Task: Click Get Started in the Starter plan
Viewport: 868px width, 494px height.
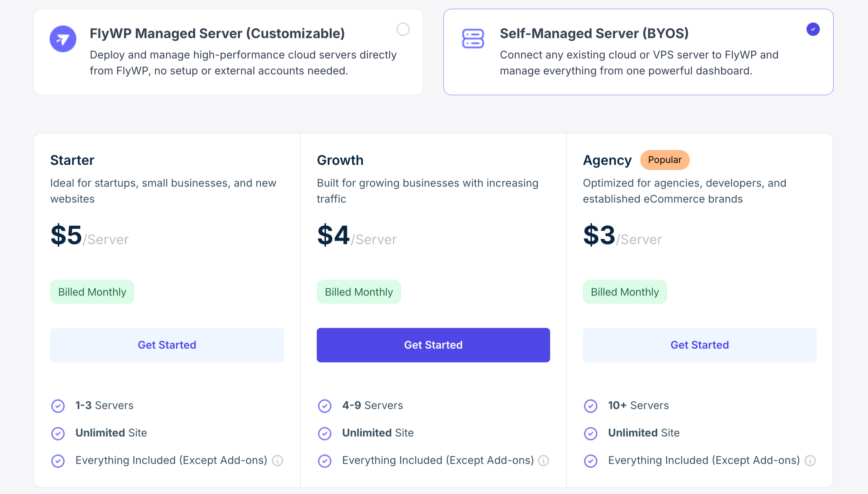Action: [x=167, y=345]
